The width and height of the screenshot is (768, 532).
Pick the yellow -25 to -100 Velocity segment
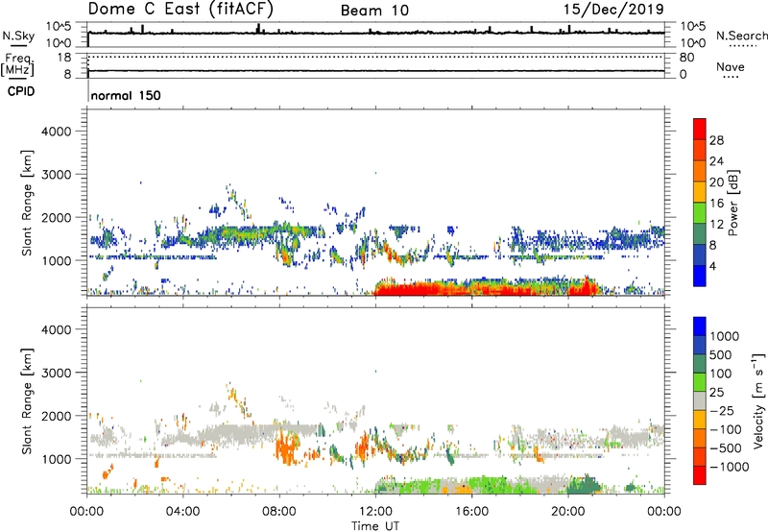pos(700,420)
